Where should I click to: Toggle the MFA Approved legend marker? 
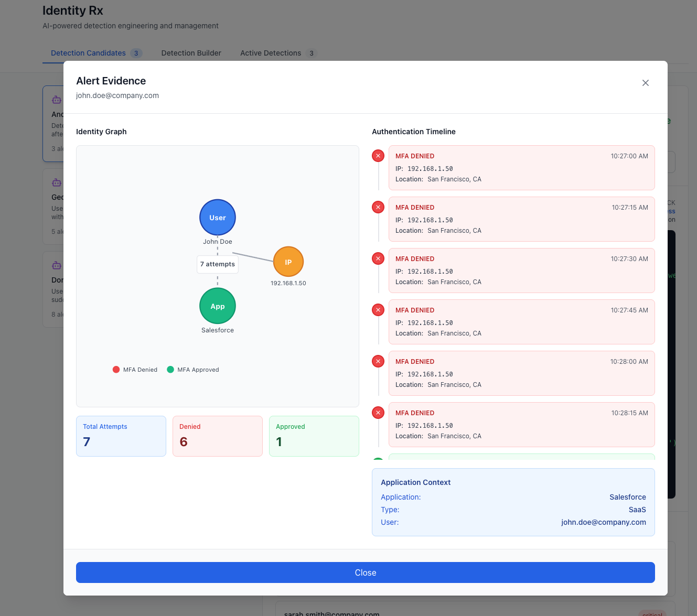point(170,369)
